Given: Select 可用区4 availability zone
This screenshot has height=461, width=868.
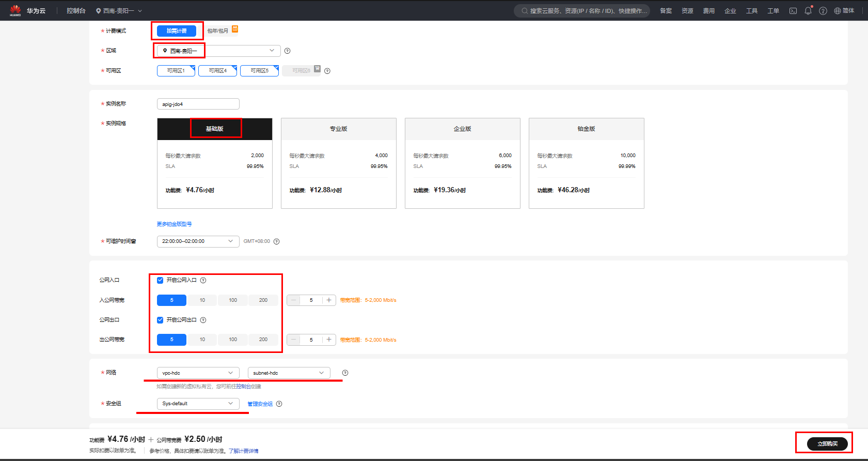Looking at the screenshot, I should pos(217,71).
